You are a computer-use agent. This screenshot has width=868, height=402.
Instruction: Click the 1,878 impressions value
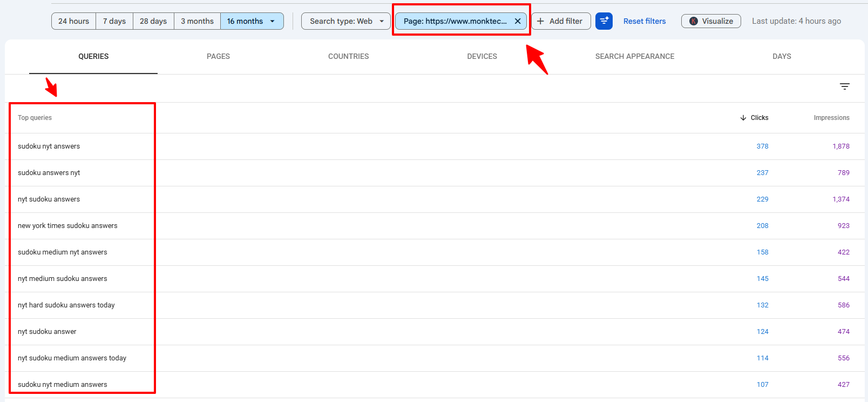[x=841, y=146]
